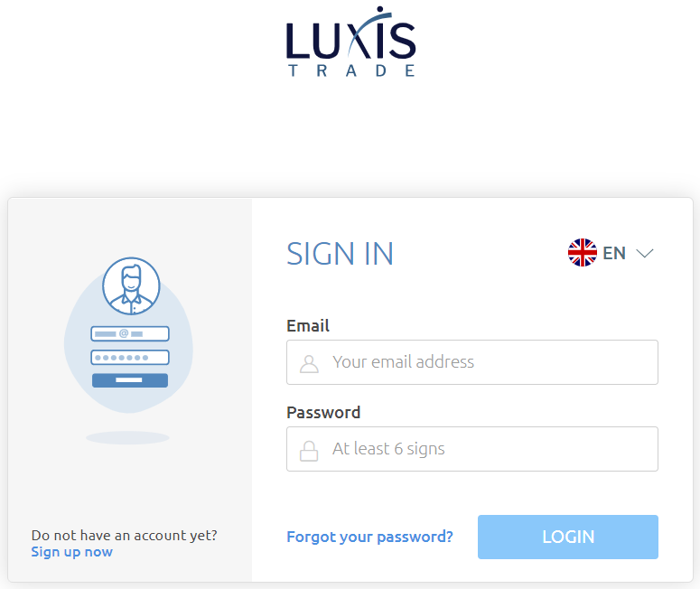Screen dimensions: 700x589
Task: Click the UK flag language icon
Action: [x=583, y=253]
